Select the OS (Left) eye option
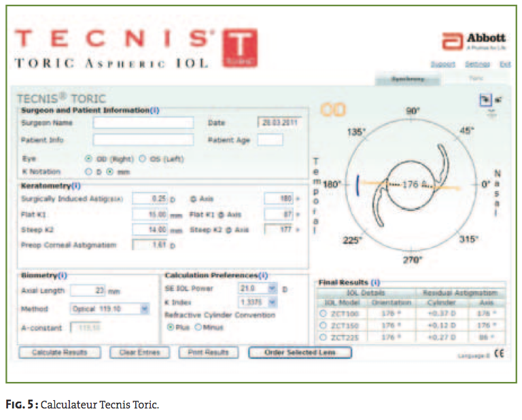This screenshot has width=522, height=420. coord(143,158)
